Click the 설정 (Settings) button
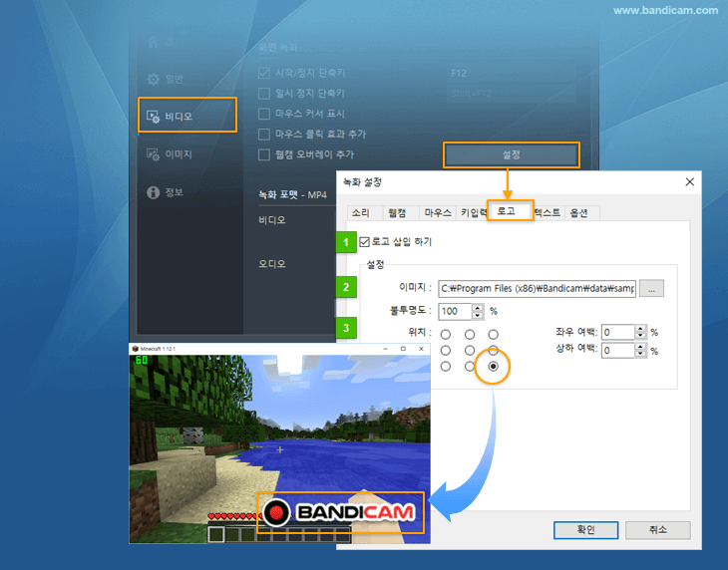This screenshot has height=570, width=728. 511,154
